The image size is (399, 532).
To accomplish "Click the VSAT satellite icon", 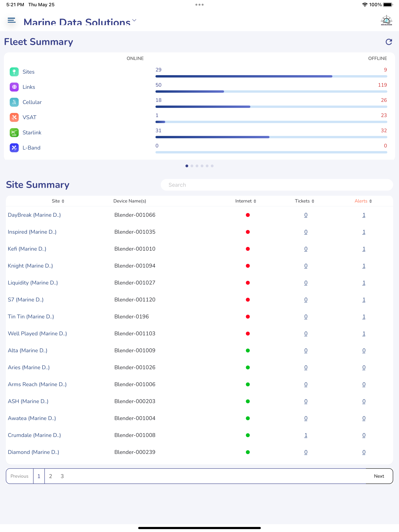I will click(x=14, y=117).
